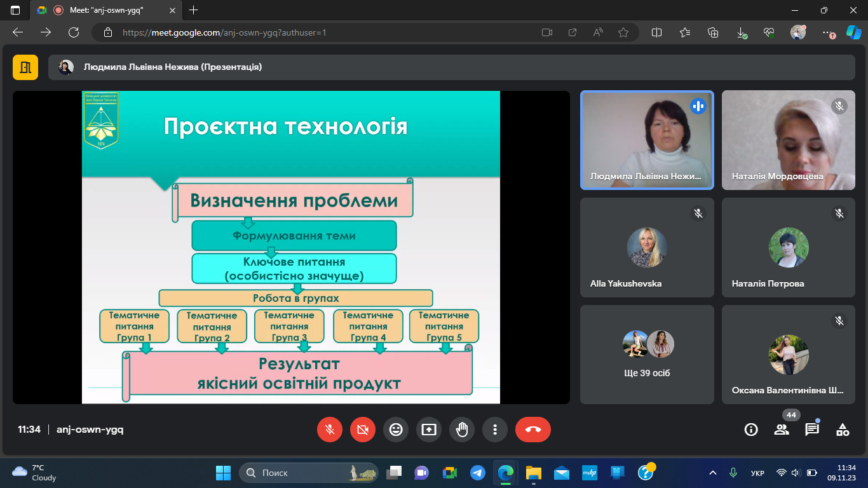
Task: Open the emoji reactions button
Action: tap(396, 430)
